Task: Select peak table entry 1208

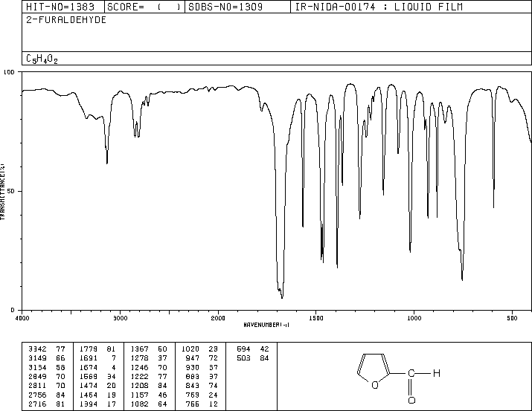Action: pyautogui.click(x=140, y=386)
